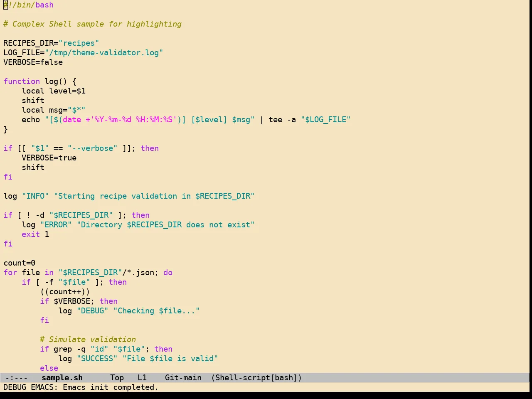Click 'tee -a' in the echo line
532x399 pixels.
tap(282, 120)
